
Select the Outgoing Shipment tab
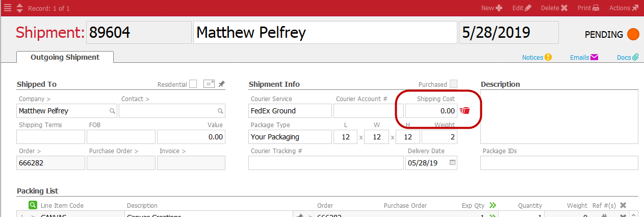(x=65, y=57)
